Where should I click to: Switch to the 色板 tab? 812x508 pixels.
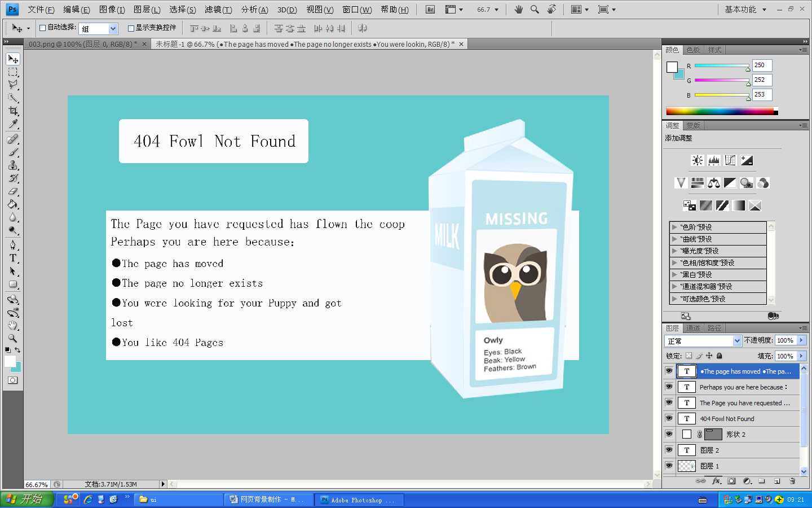point(693,50)
